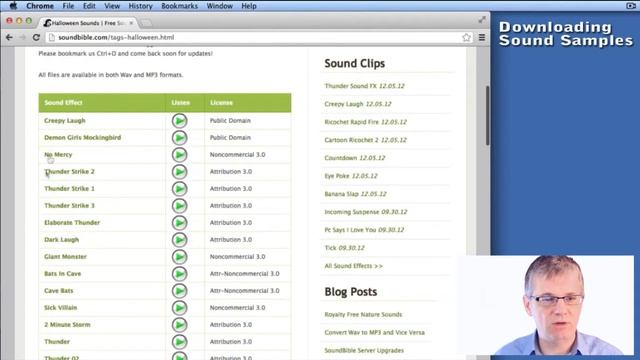This screenshot has height=360, width=640.
Task: Open the History menu
Action: pos(140,6)
